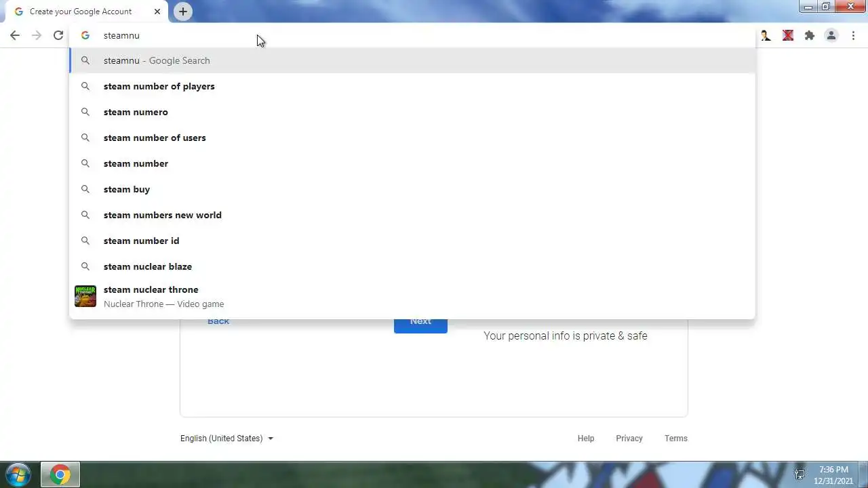Click the network tray icon

pyautogui.click(x=800, y=475)
